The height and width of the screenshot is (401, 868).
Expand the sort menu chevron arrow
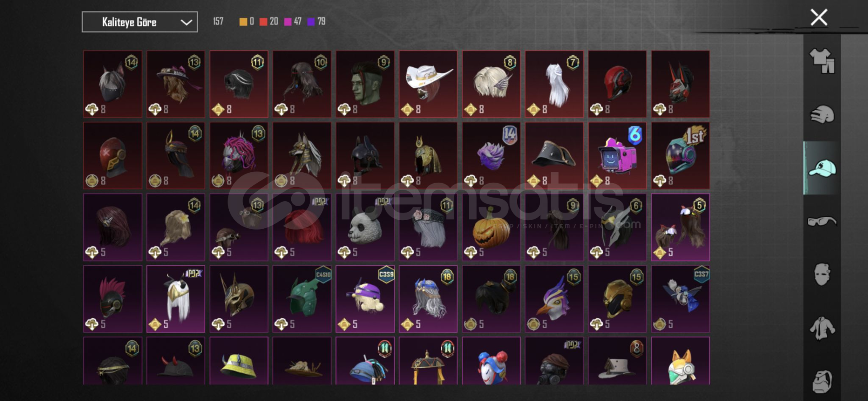(186, 23)
